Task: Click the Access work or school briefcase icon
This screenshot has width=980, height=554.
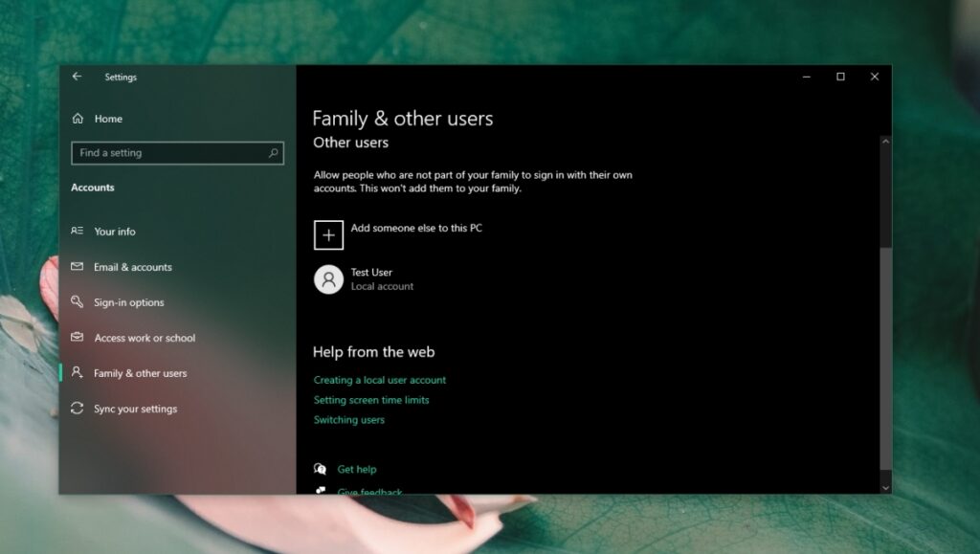Action: [78, 338]
